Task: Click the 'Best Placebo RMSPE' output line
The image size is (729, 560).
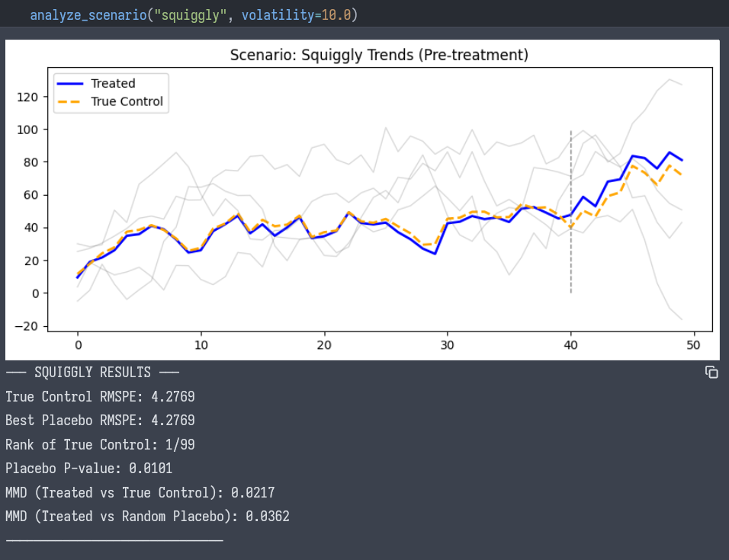Action: pyautogui.click(x=100, y=421)
